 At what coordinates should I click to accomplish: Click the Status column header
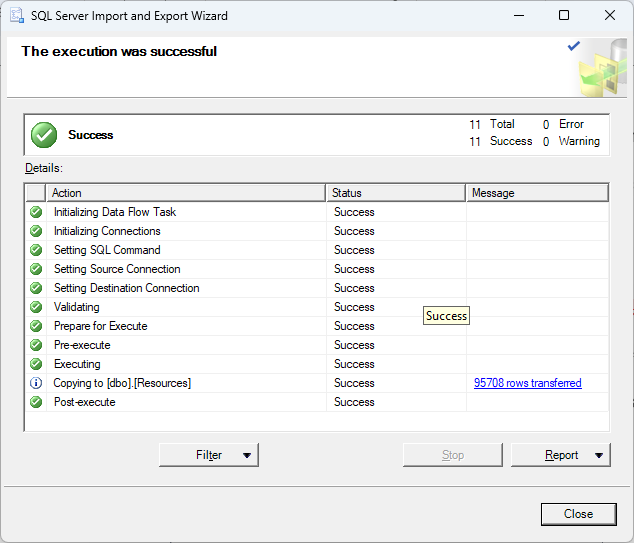coord(396,193)
